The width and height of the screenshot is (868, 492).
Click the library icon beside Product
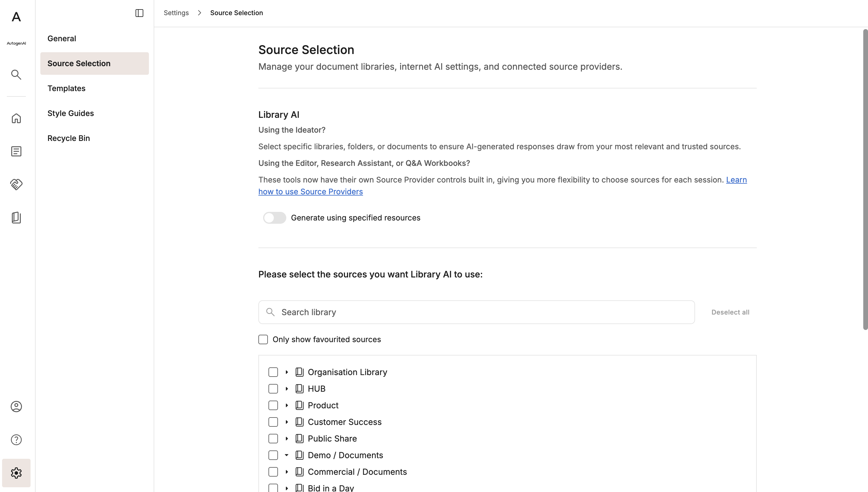pos(300,405)
